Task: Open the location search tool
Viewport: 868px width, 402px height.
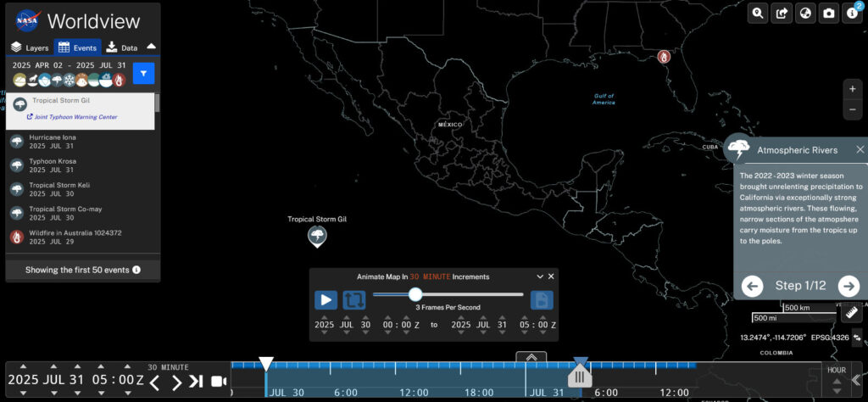Action: coord(758,14)
